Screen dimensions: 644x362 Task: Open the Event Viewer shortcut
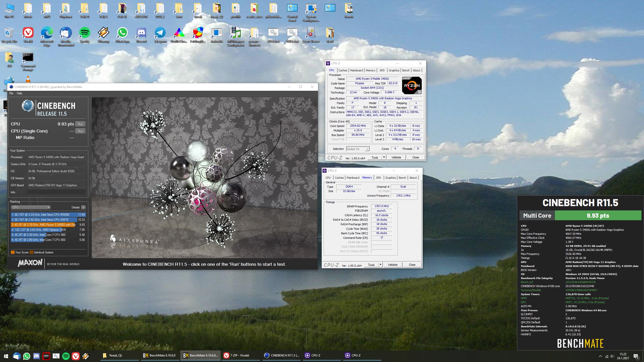311,35
